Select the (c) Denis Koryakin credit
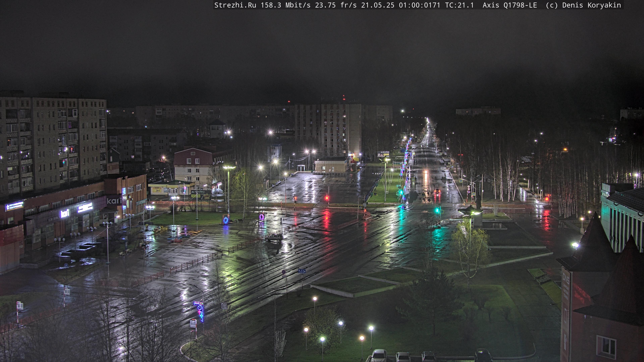The image size is (644, 362). click(583, 5)
